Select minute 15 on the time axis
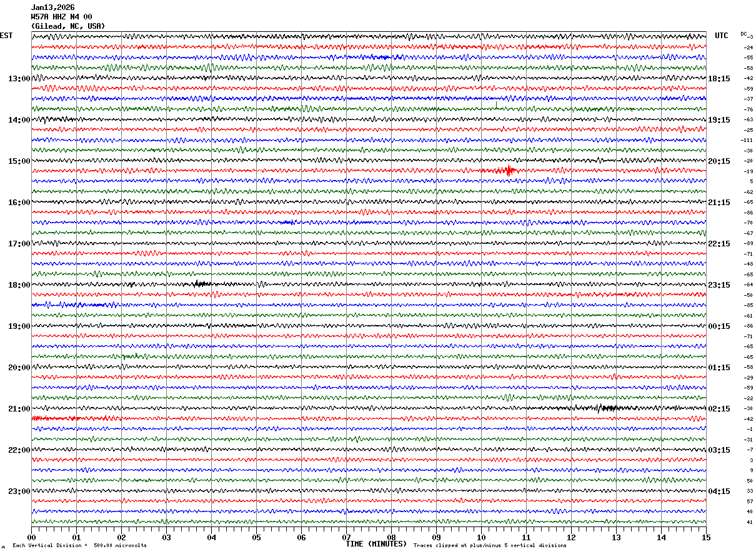Image resolution: width=756 pixels, height=554 pixels. [x=706, y=537]
